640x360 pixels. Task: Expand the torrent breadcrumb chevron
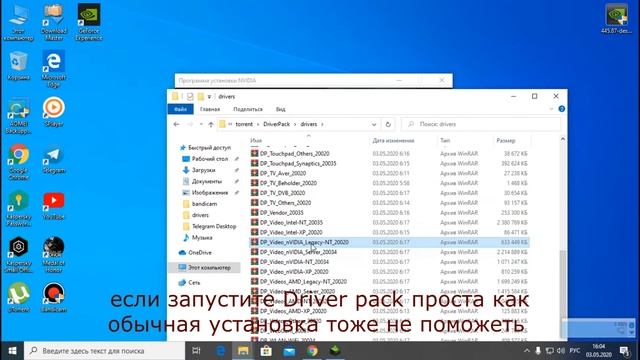coord(258,124)
